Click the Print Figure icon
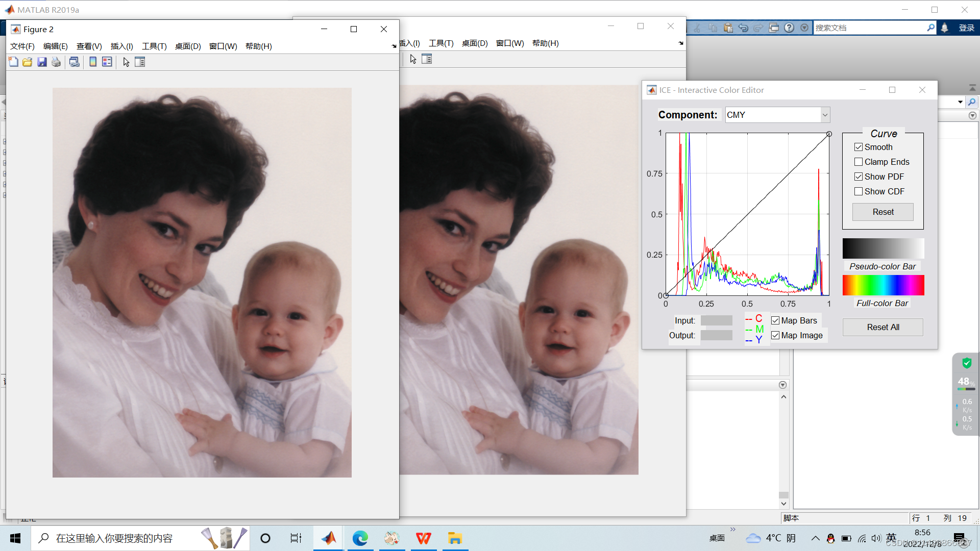The width and height of the screenshot is (980, 551). click(56, 62)
